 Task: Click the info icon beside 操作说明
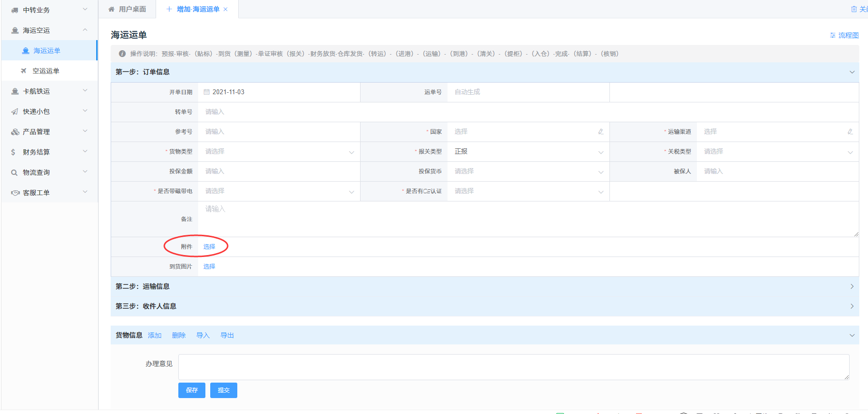[x=122, y=54]
